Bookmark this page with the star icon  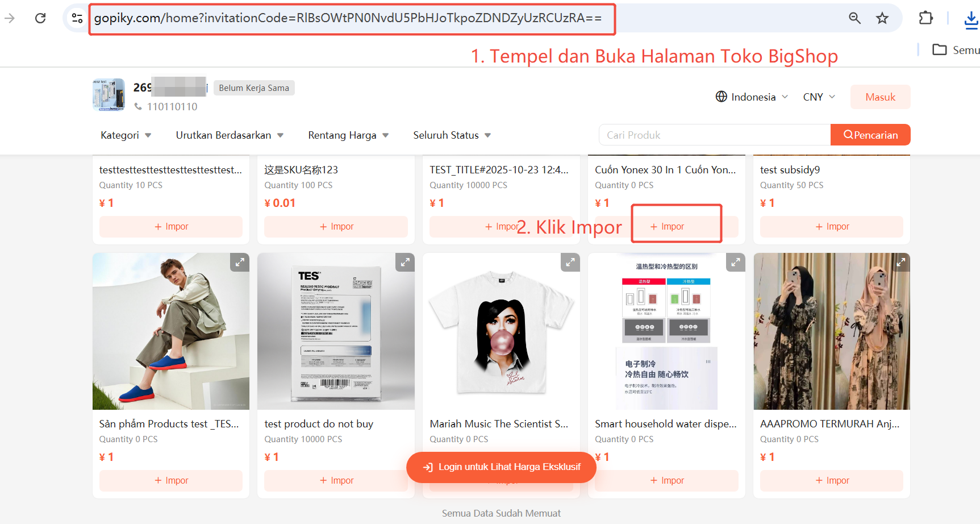click(x=882, y=18)
